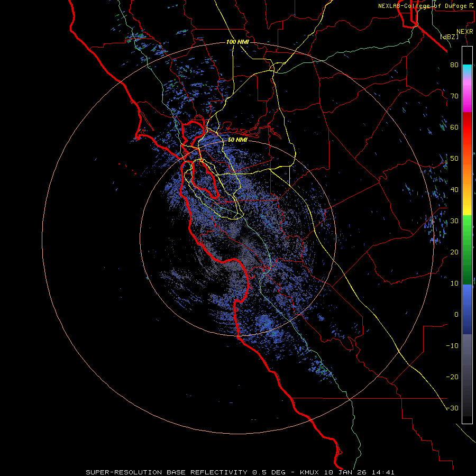Pick the red segment of the color bar

[x=467, y=127]
